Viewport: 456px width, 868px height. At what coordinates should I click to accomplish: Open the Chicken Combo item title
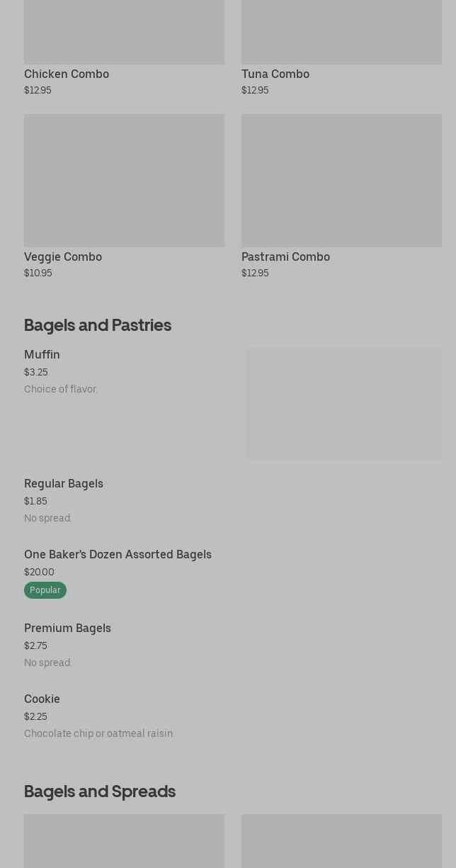(67, 74)
